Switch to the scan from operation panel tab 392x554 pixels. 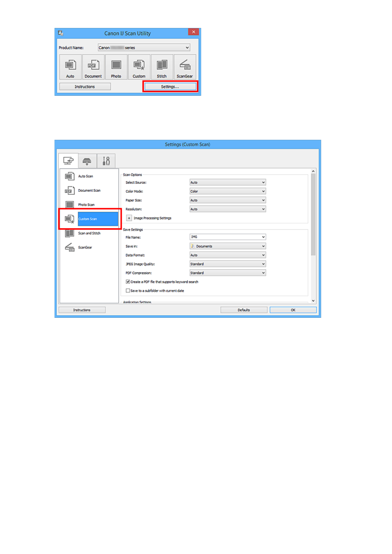[x=87, y=161]
